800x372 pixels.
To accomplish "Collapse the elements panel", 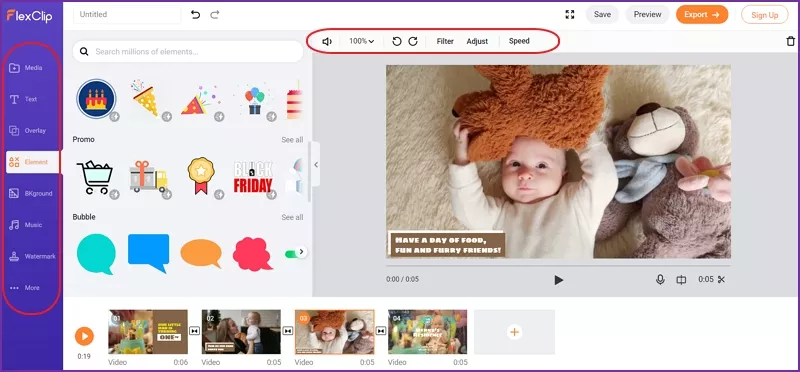I will click(316, 164).
